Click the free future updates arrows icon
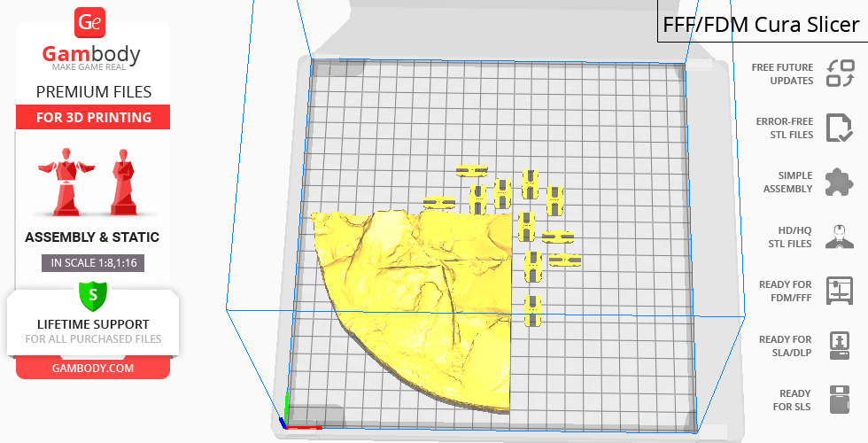 pos(839,74)
